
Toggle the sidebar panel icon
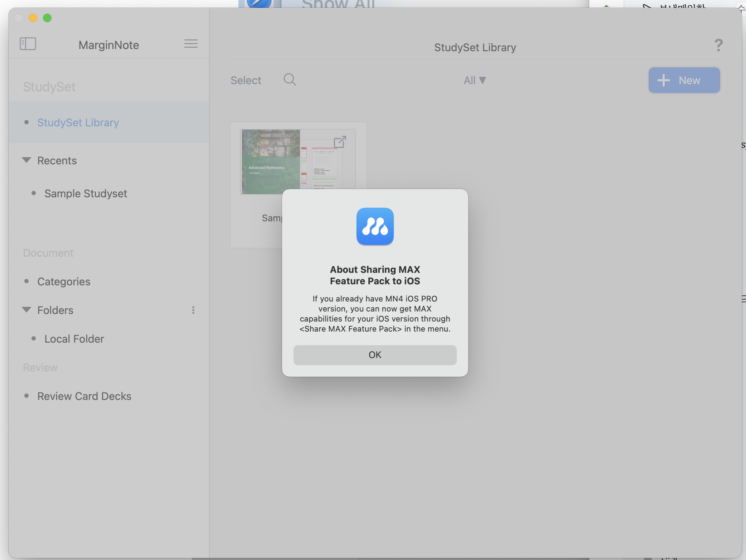pos(28,44)
